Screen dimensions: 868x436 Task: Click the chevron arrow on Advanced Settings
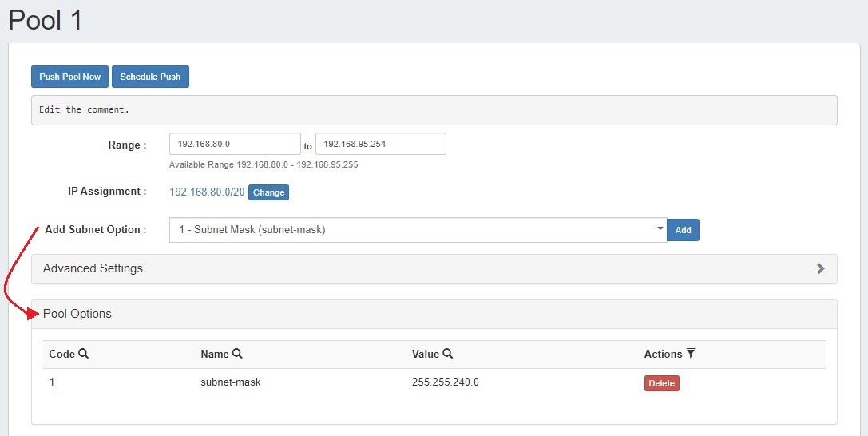click(820, 269)
